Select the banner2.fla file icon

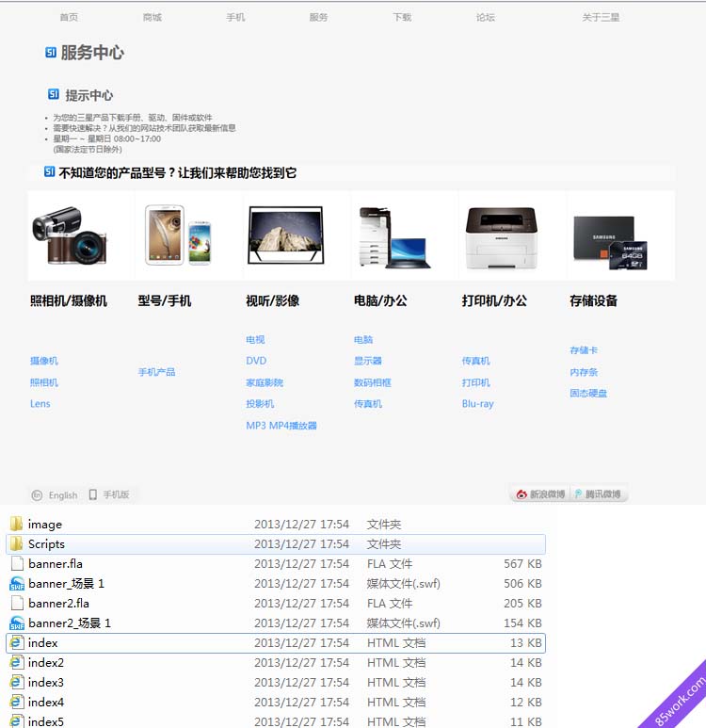pos(17,603)
